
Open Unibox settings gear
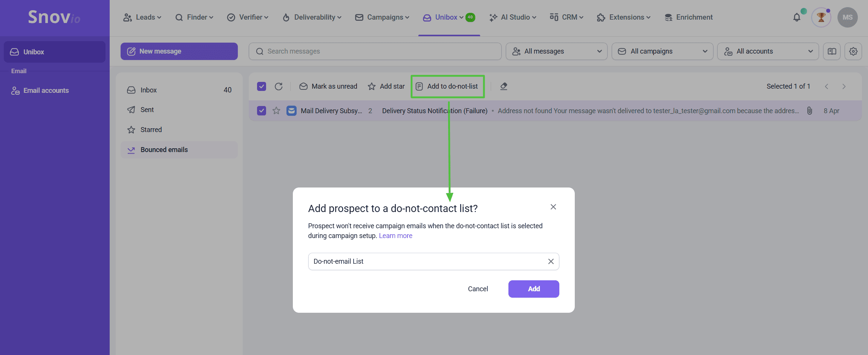coord(853,51)
